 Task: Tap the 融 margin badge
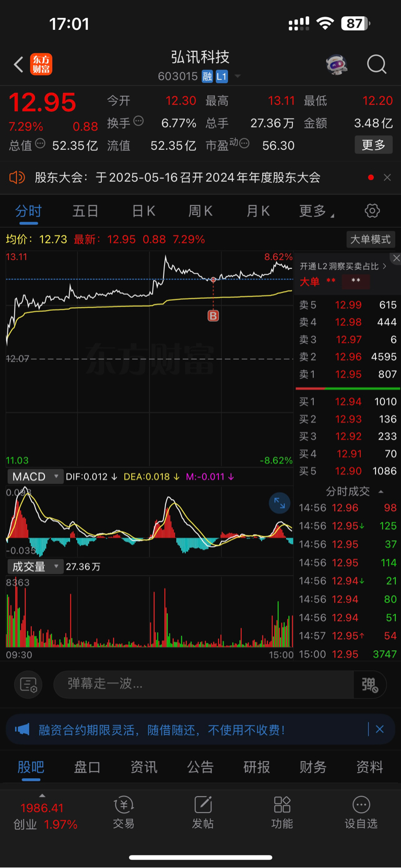click(207, 77)
